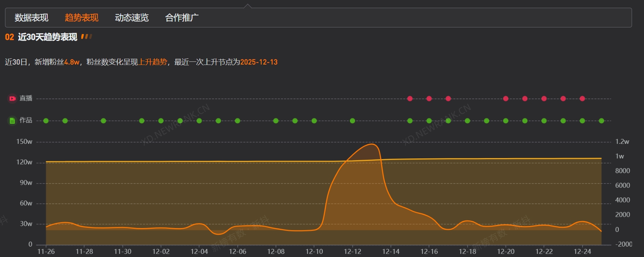Click the red 直播 livestream icon

[x=12, y=99]
